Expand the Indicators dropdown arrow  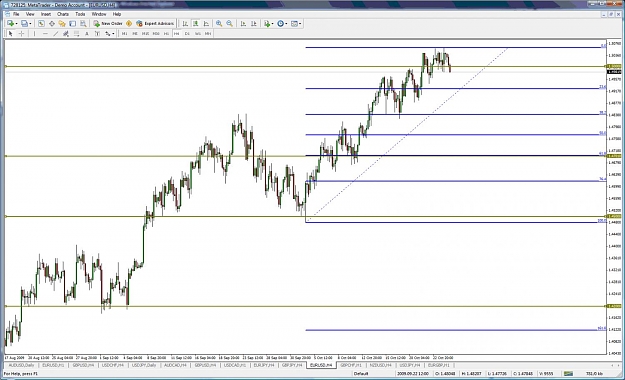click(x=272, y=24)
